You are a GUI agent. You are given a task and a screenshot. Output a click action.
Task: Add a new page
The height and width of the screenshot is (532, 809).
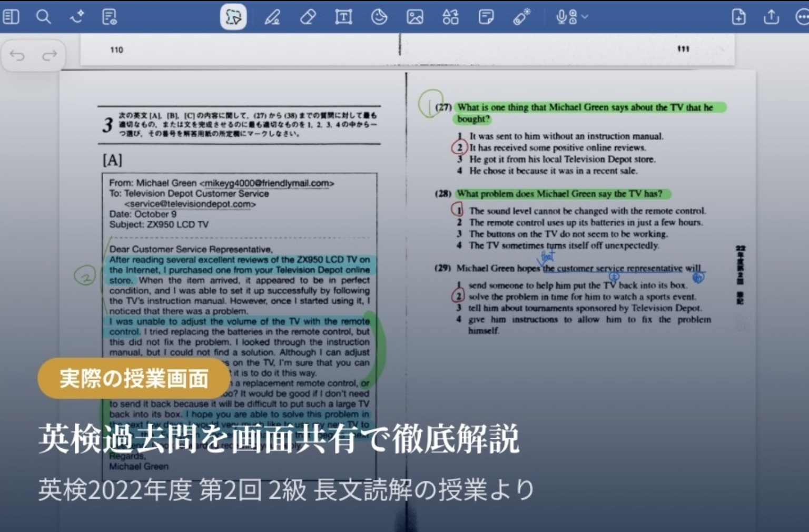pyautogui.click(x=739, y=17)
